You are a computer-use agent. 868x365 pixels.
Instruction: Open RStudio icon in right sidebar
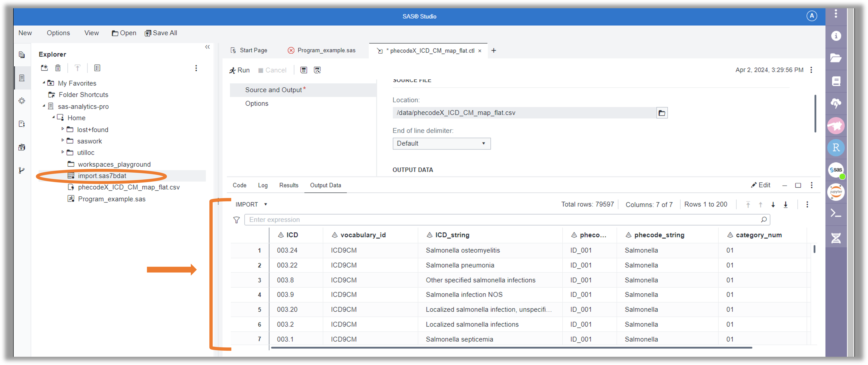(x=836, y=148)
